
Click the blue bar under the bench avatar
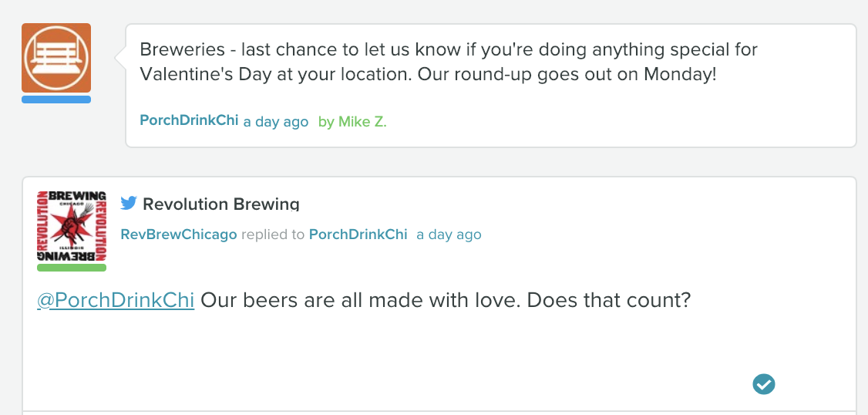(x=56, y=100)
